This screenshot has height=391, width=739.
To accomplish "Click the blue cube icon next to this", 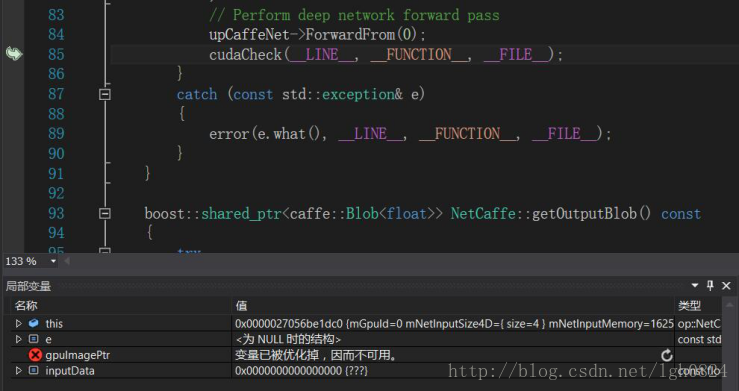I will point(33,323).
